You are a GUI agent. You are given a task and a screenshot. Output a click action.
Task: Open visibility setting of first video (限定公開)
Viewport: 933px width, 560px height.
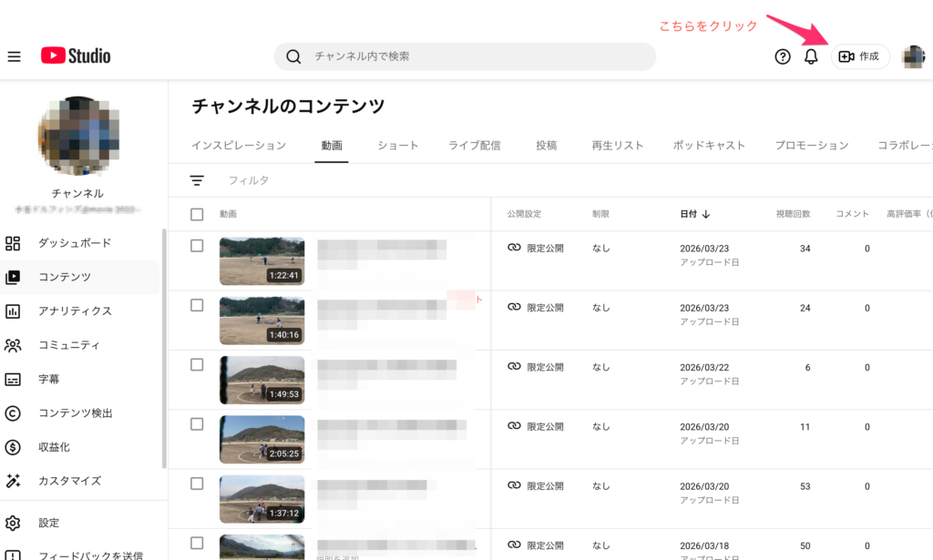[x=537, y=249]
